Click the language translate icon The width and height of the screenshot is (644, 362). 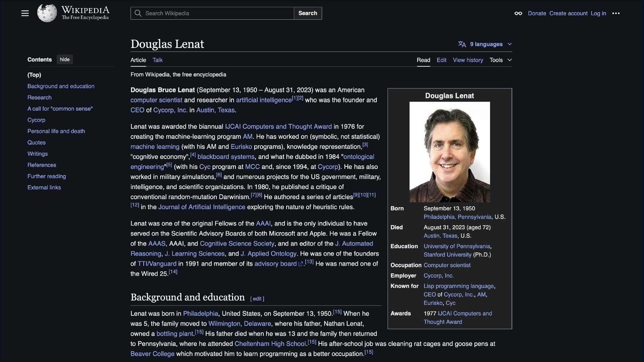tap(462, 44)
